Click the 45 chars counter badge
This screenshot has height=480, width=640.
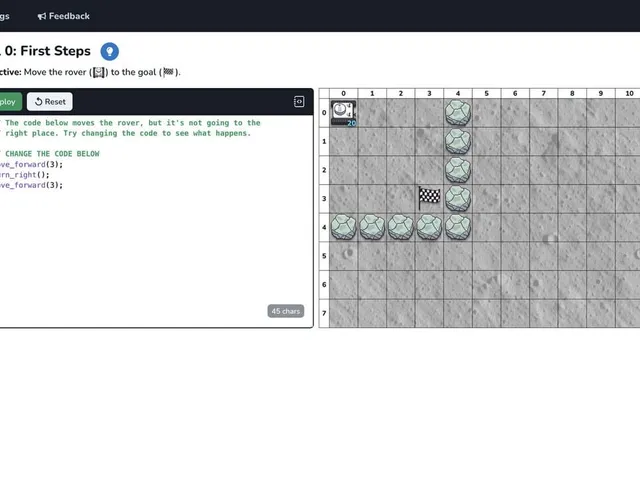(286, 311)
